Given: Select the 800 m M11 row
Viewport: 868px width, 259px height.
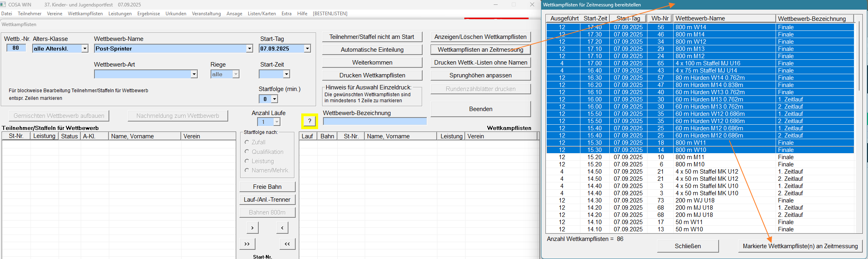Looking at the screenshot, I should tap(700, 157).
